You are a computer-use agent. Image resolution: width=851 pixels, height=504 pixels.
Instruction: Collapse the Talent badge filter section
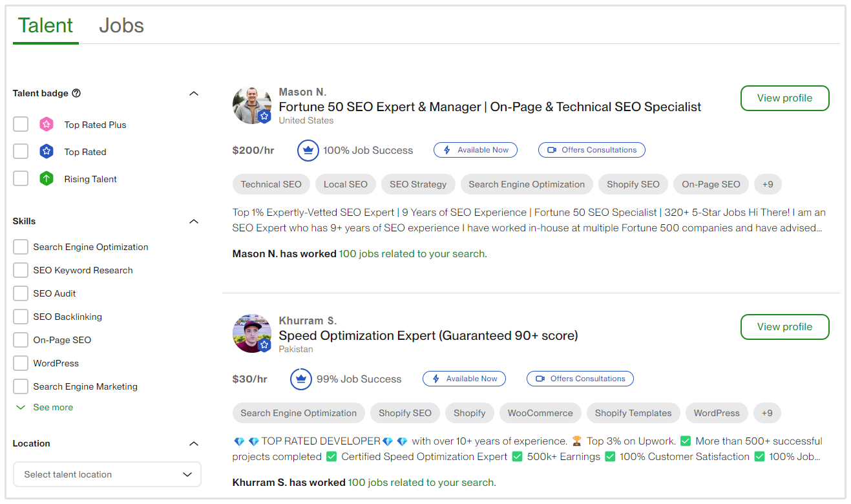(x=193, y=93)
